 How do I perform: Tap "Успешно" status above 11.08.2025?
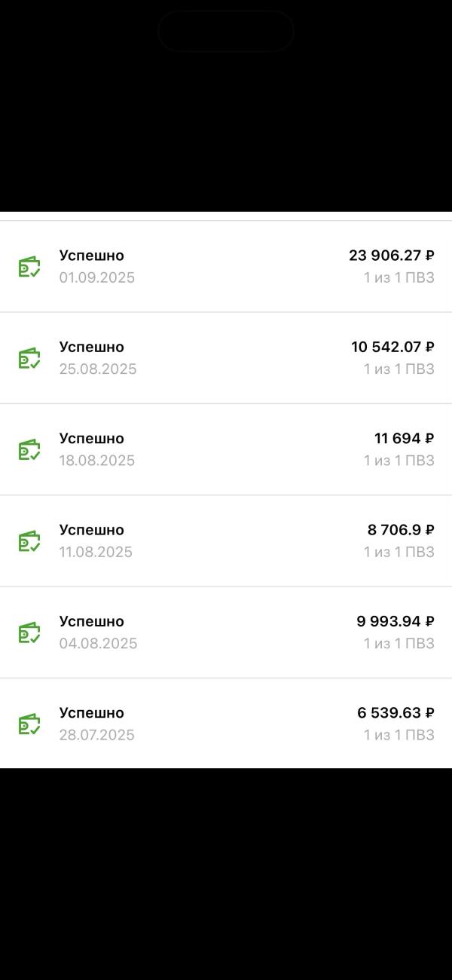[x=92, y=530]
